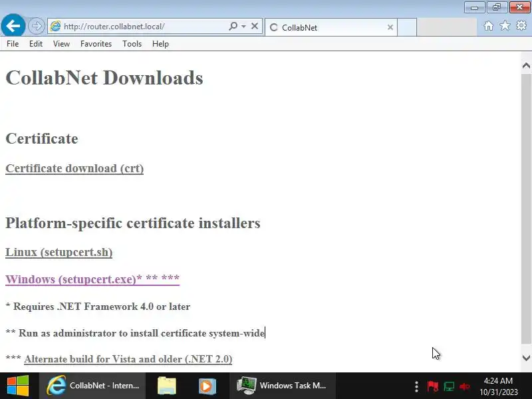Open the Tools menu
Image resolution: width=532 pixels, height=399 pixels.
(132, 44)
